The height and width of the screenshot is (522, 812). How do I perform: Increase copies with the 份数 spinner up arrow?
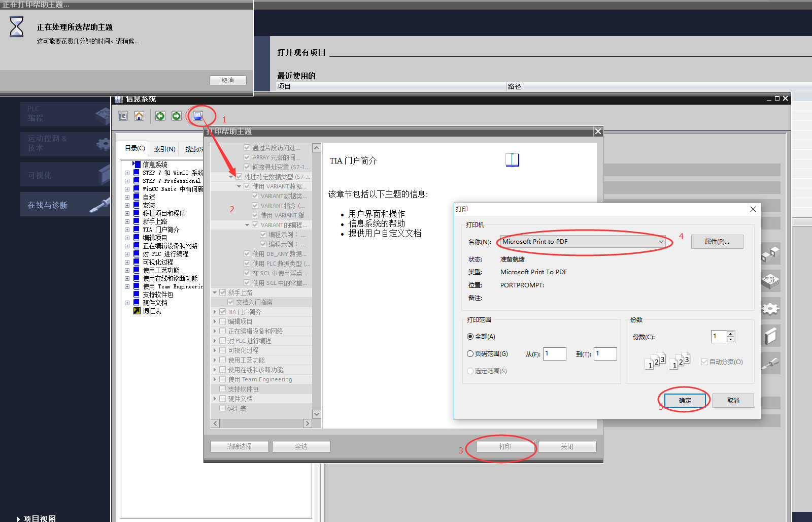point(730,334)
